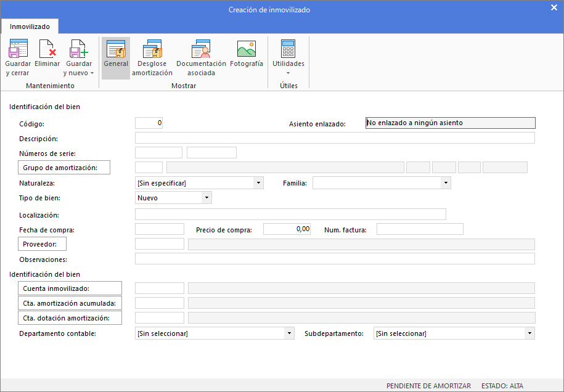Click the Descripción input field
The width and height of the screenshot is (564, 392).
click(335, 137)
